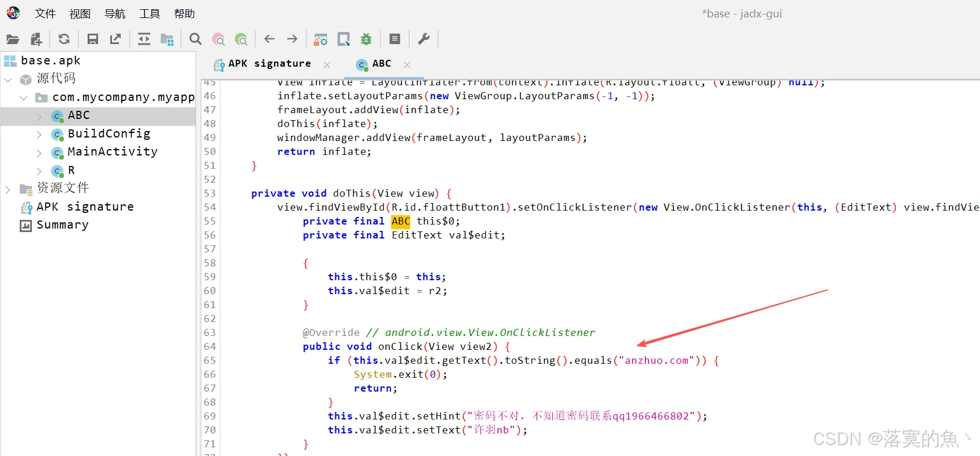This screenshot has height=456, width=980.
Task: Open the 帮助 menu
Action: tap(185, 13)
